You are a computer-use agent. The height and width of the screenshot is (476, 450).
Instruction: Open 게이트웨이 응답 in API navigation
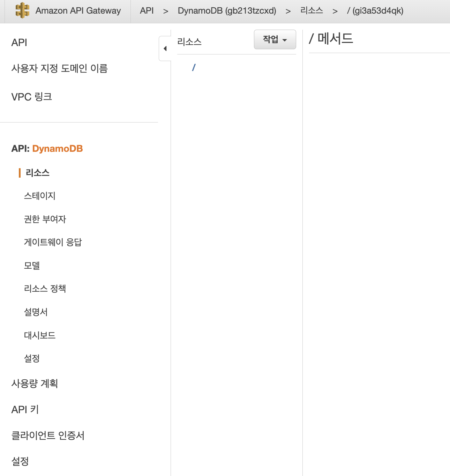pos(53,242)
